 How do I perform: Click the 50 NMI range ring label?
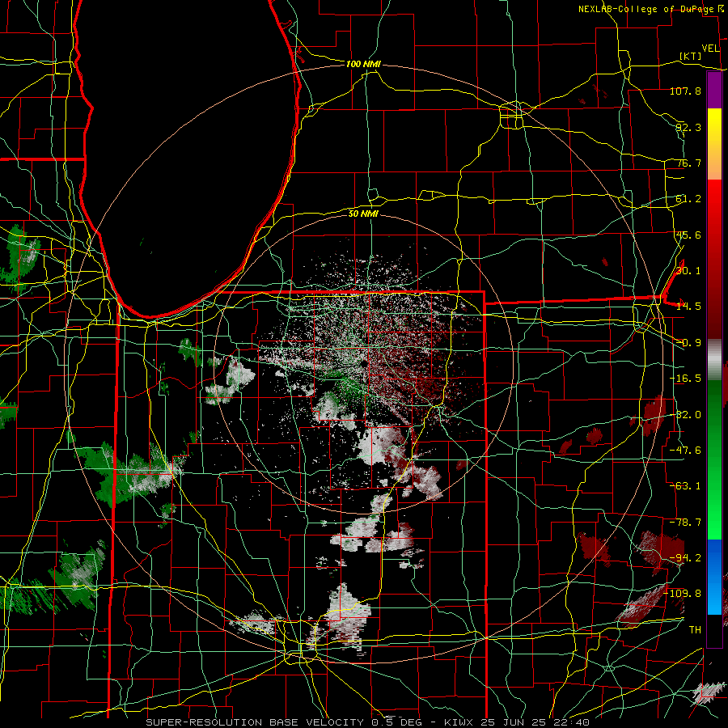(363, 214)
